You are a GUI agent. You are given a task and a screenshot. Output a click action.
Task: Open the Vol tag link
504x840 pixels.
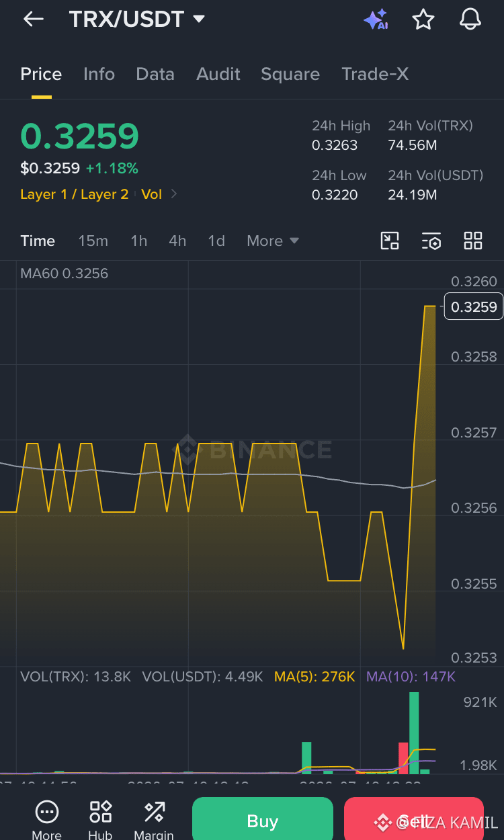[152, 194]
